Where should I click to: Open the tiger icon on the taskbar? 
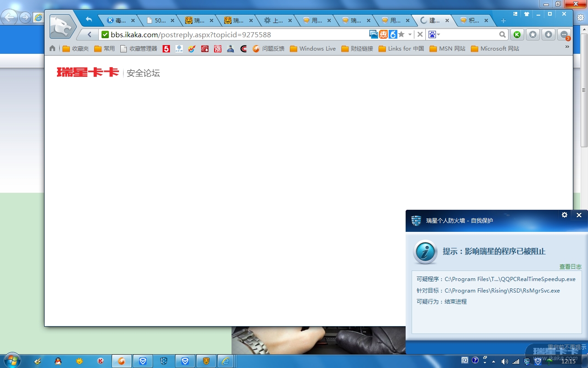coord(206,361)
